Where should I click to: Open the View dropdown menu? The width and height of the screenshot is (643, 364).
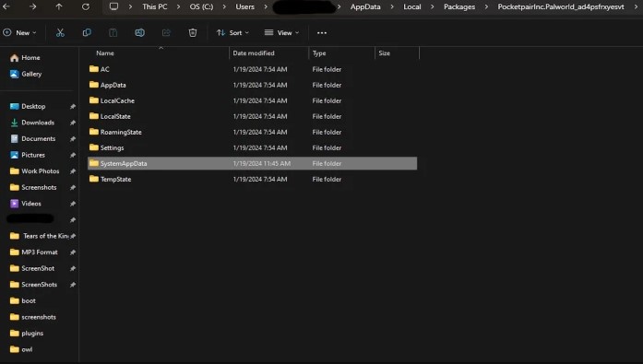point(281,33)
